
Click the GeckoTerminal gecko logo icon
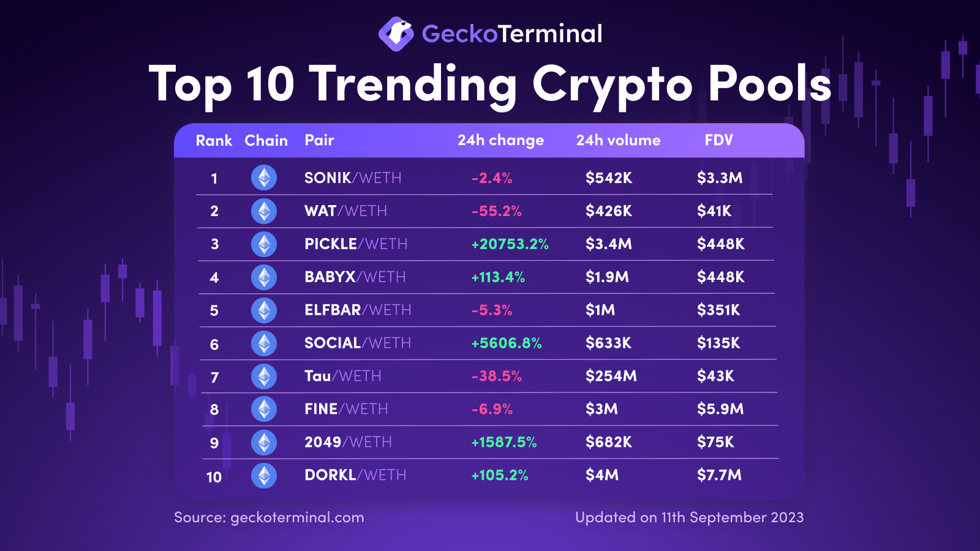(396, 34)
